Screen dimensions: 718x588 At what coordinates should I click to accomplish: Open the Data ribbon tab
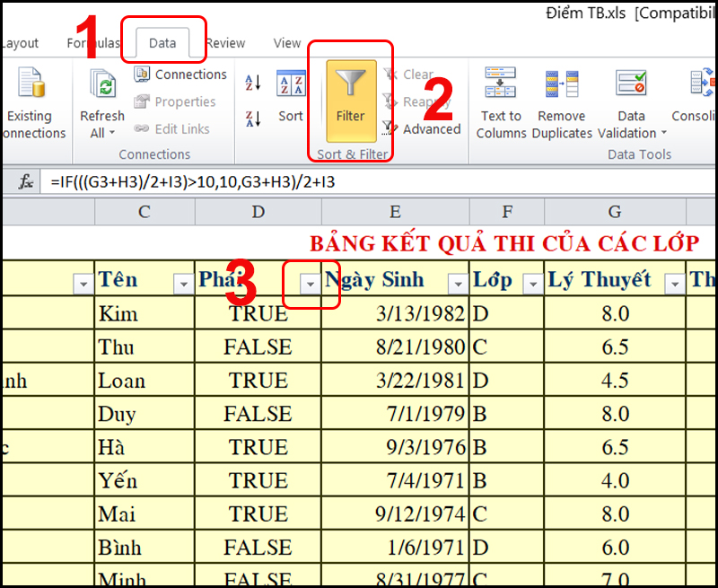(162, 42)
